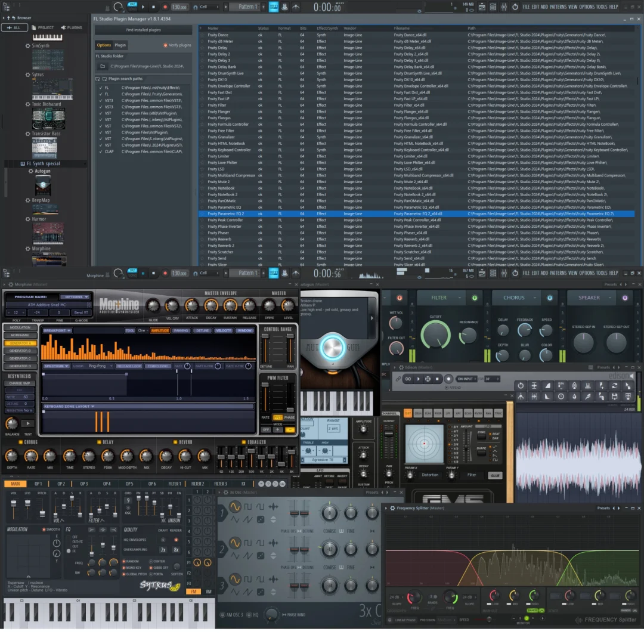Click the folder icon under FL Studio folder

click(x=103, y=66)
